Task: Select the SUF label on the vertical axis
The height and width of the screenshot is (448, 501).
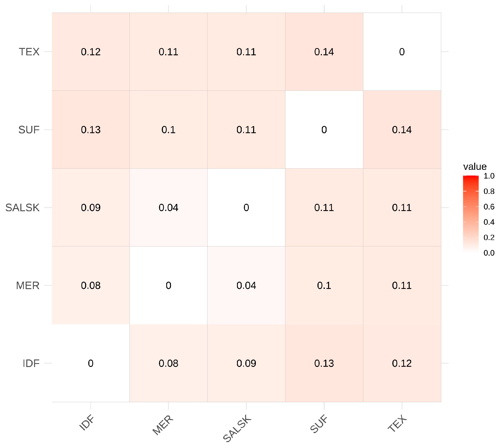Action: [29, 130]
